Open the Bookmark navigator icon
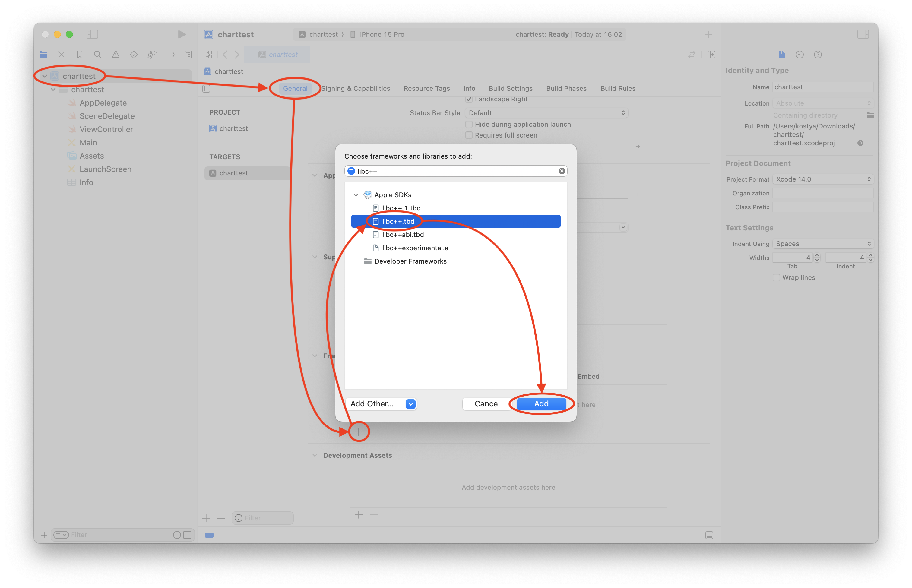Viewport: 912px width, 588px height. tap(79, 55)
